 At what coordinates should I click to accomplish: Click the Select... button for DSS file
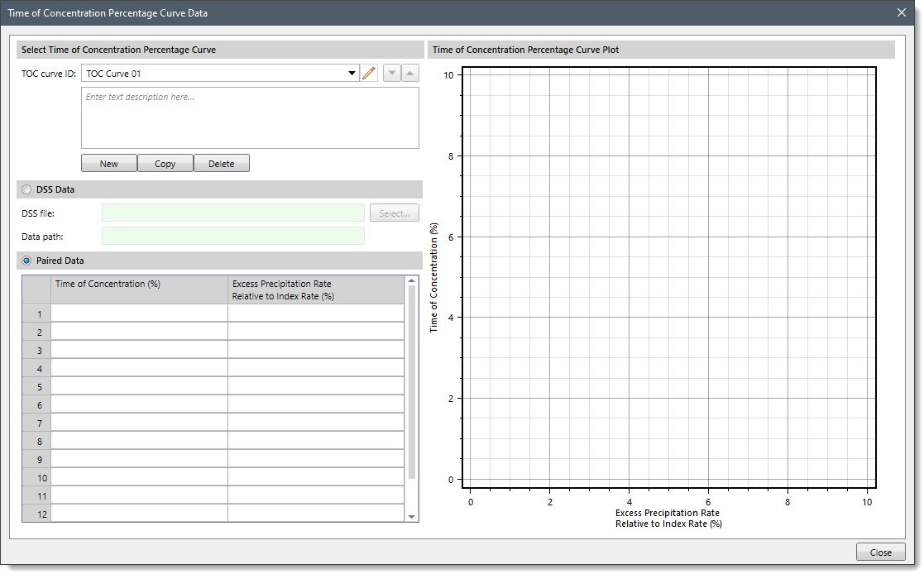pyautogui.click(x=395, y=213)
